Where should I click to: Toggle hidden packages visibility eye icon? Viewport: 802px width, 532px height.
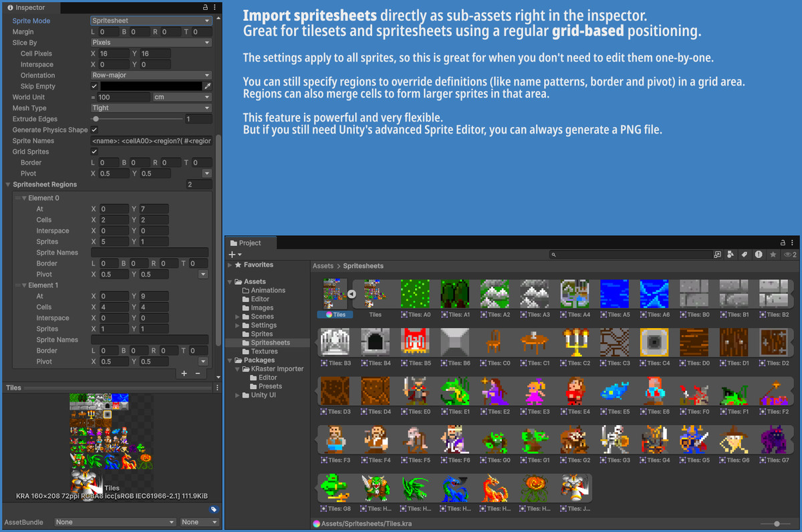(x=789, y=255)
